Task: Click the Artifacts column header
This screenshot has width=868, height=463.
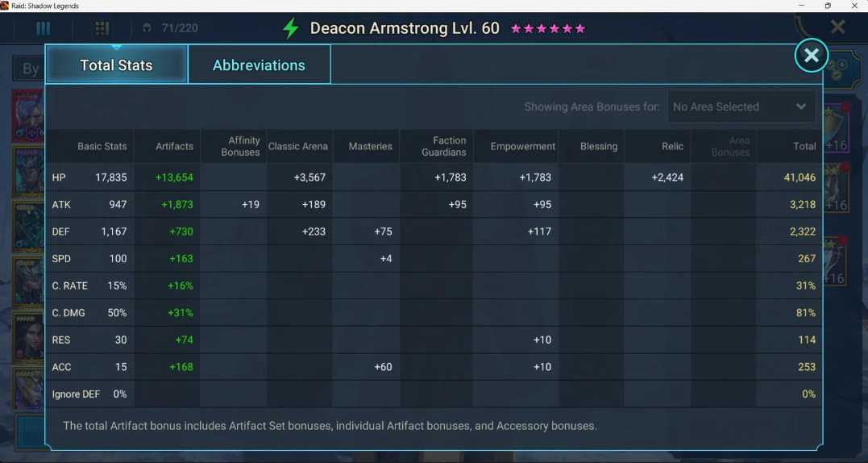Action: coord(174,146)
